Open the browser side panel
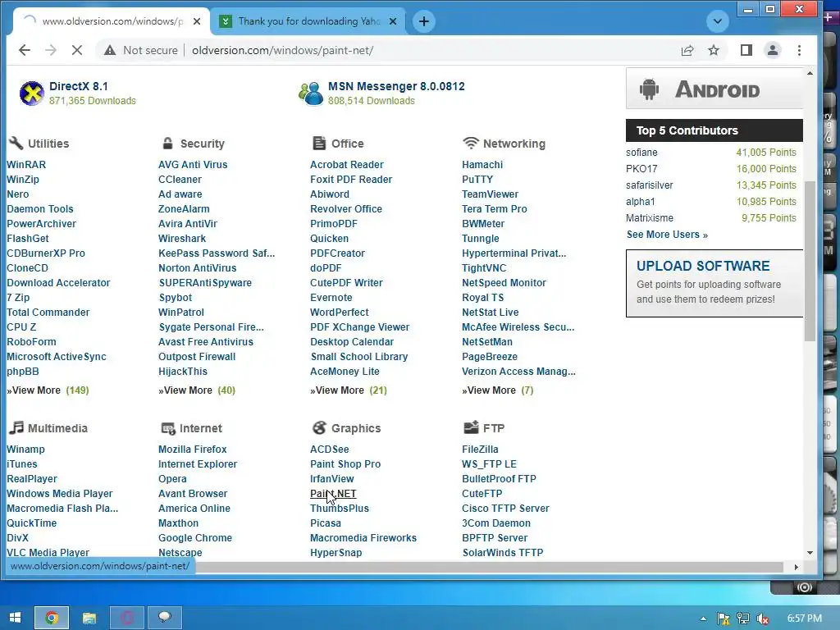This screenshot has height=630, width=840. click(746, 50)
